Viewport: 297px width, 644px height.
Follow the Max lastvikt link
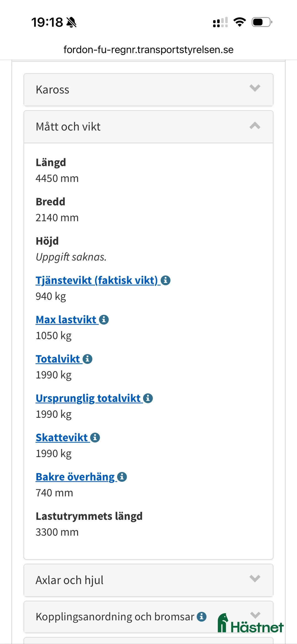[65, 320]
